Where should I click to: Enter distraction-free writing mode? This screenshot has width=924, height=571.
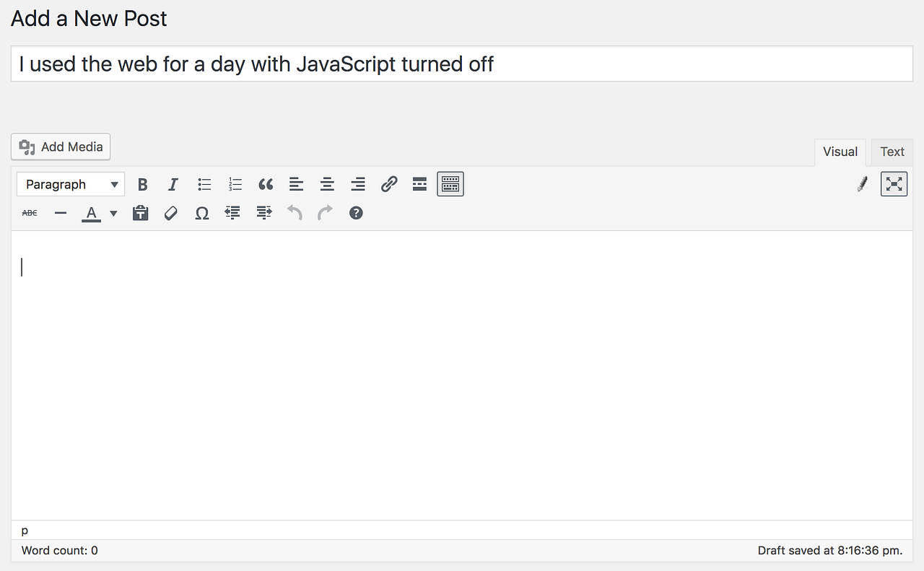click(894, 184)
